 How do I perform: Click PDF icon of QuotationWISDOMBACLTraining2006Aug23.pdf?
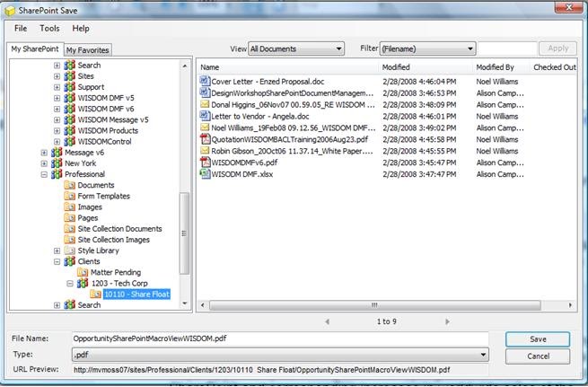(205, 139)
